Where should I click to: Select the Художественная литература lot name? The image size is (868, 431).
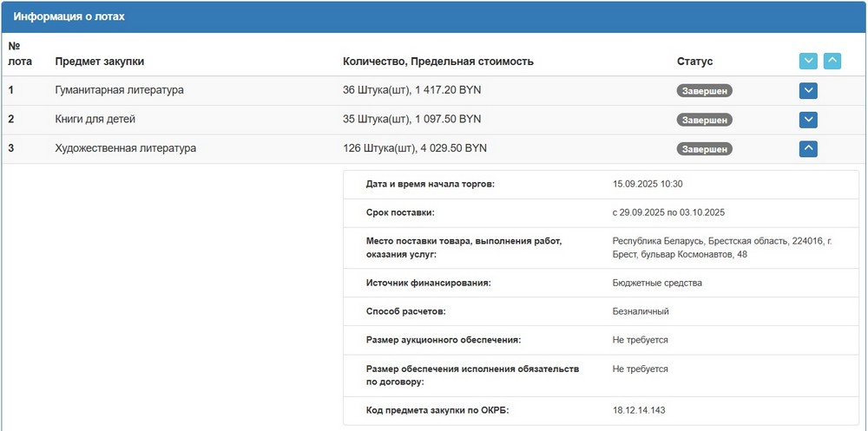tap(125, 148)
